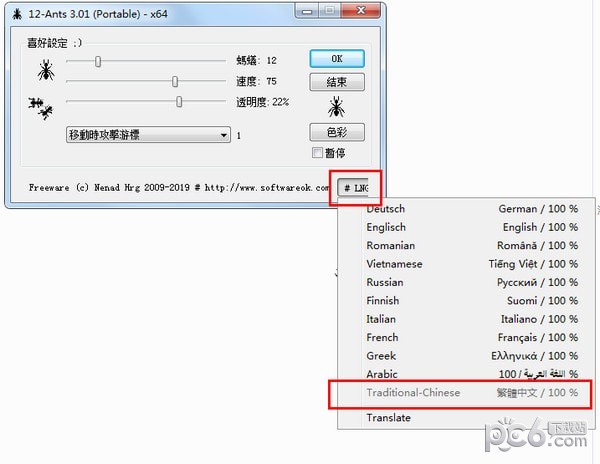Click the ant group icon beside transparency slider
The height and width of the screenshot is (464, 600).
click(41, 107)
